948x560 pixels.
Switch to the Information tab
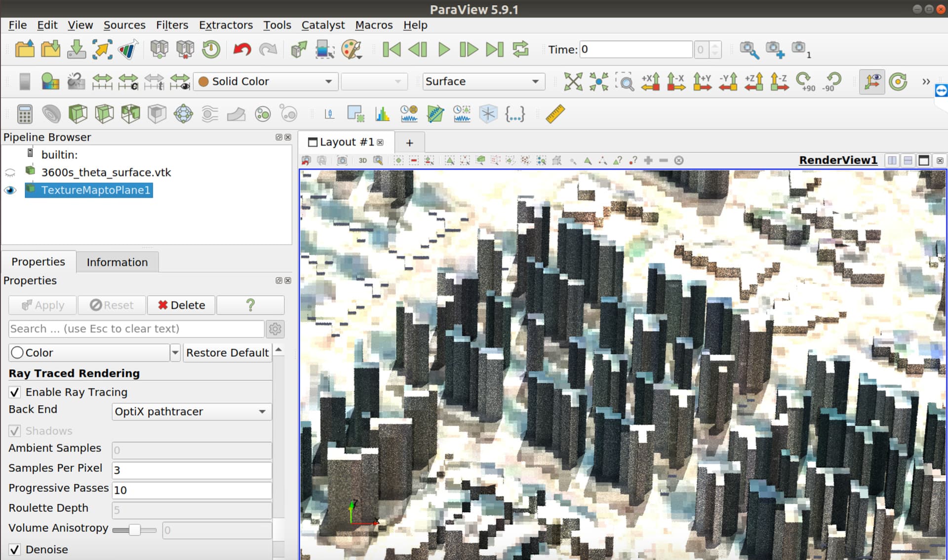point(117,262)
